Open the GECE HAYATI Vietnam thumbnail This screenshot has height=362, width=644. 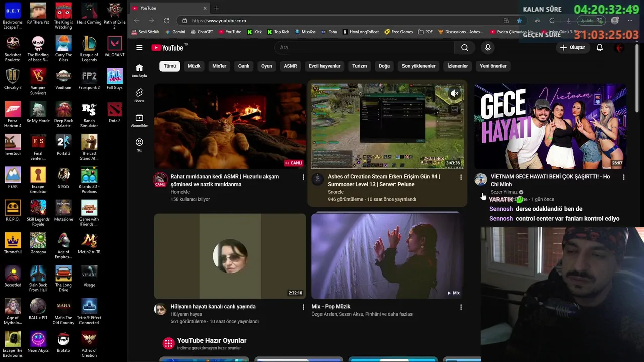click(x=550, y=126)
